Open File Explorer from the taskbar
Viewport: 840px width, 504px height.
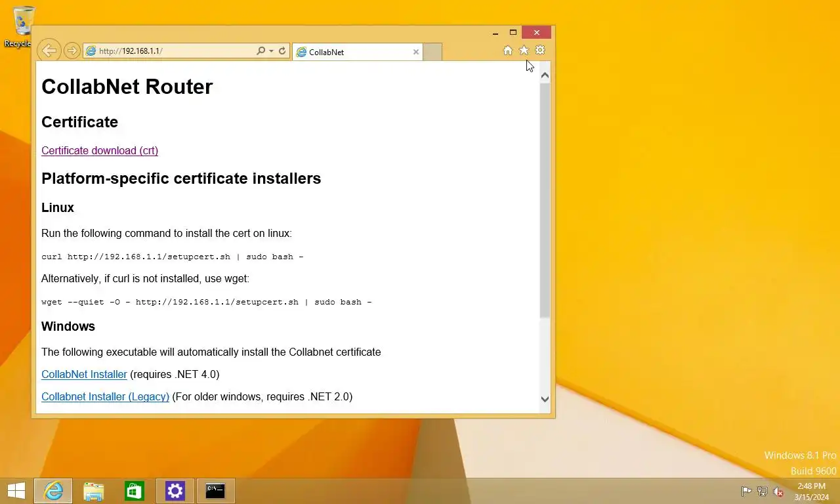[x=94, y=491]
